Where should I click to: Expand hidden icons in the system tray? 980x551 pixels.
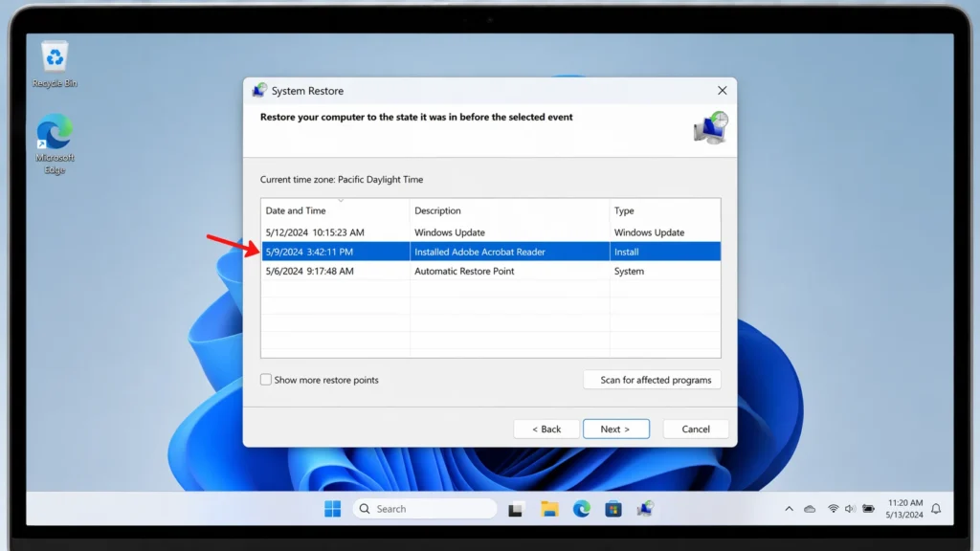point(789,508)
